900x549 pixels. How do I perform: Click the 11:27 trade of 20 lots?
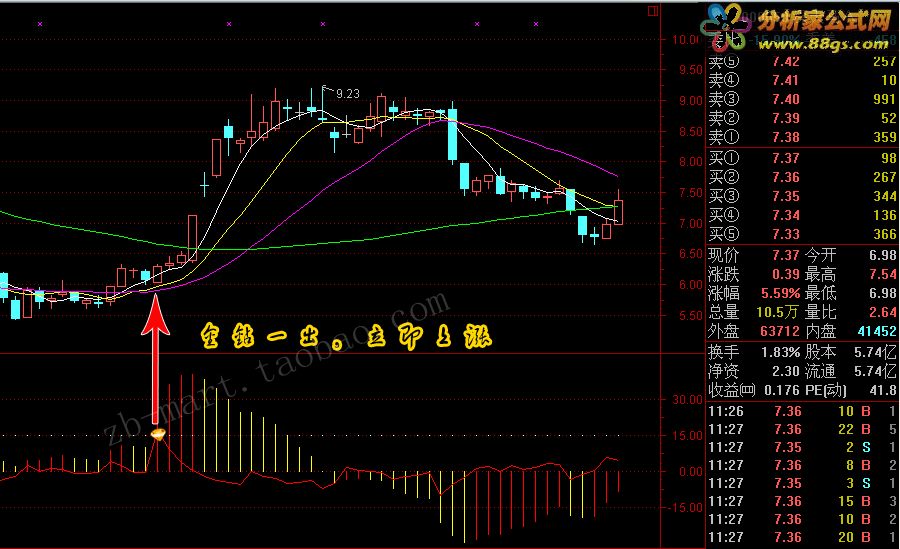tap(802, 537)
